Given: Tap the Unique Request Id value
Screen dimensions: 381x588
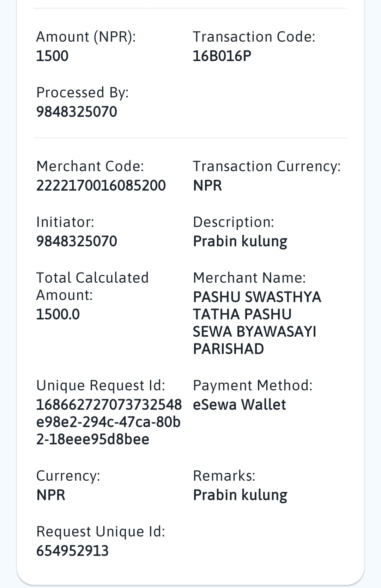Looking at the screenshot, I should (x=109, y=422).
